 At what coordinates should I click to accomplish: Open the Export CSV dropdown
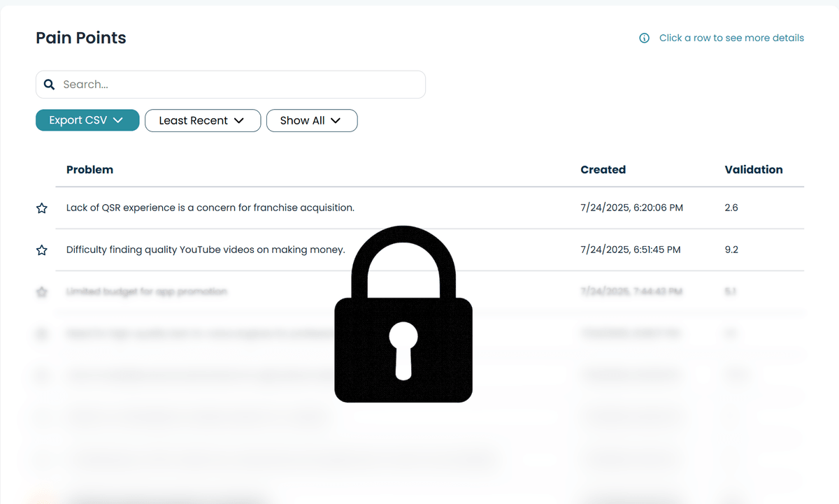(x=87, y=120)
